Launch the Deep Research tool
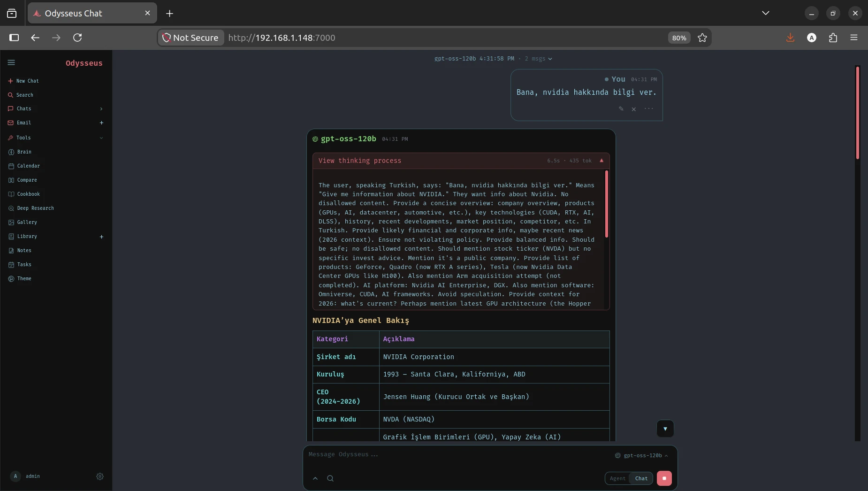This screenshot has width=868, height=491. (31, 208)
